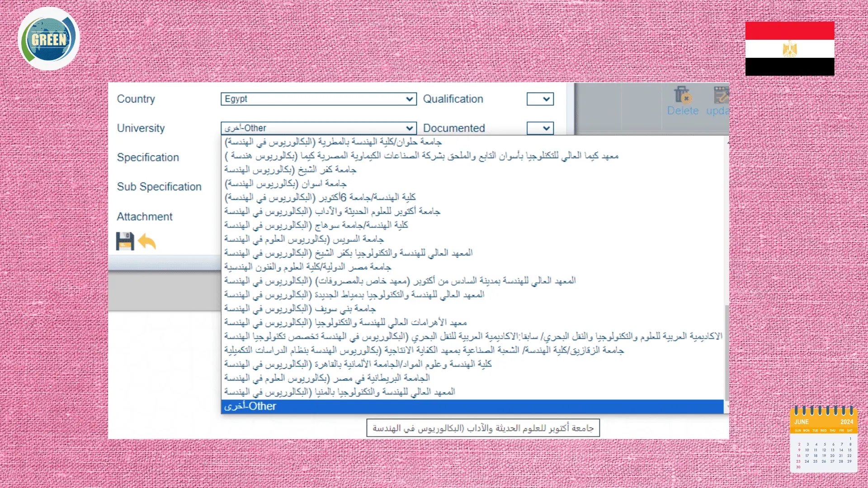This screenshot has width=868, height=488.
Task: Select الجامعة البريطانية في مصر option
Action: 327,378
